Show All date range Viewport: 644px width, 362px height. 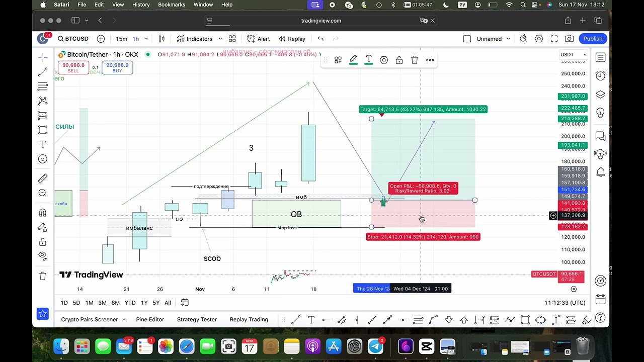pyautogui.click(x=168, y=303)
